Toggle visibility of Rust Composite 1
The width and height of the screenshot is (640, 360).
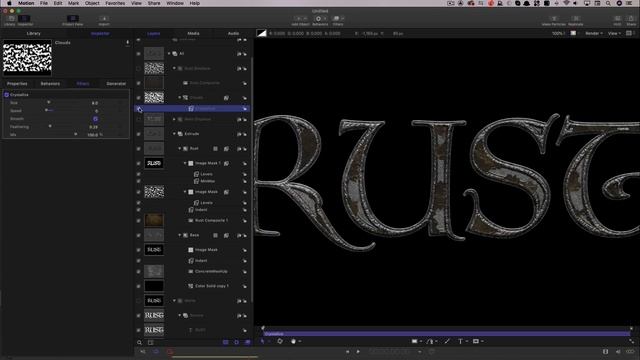[138, 220]
